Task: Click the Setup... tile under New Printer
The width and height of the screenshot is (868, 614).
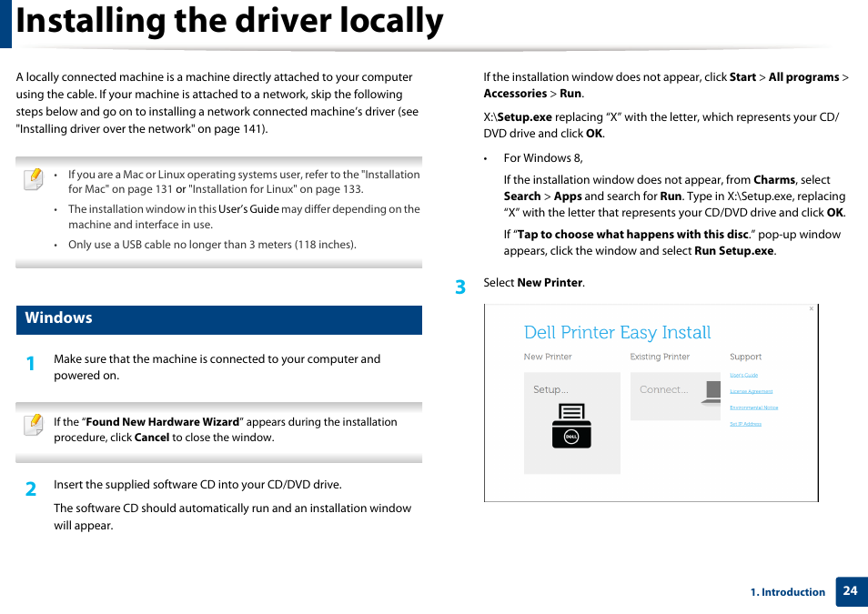Action: pyautogui.click(x=571, y=423)
